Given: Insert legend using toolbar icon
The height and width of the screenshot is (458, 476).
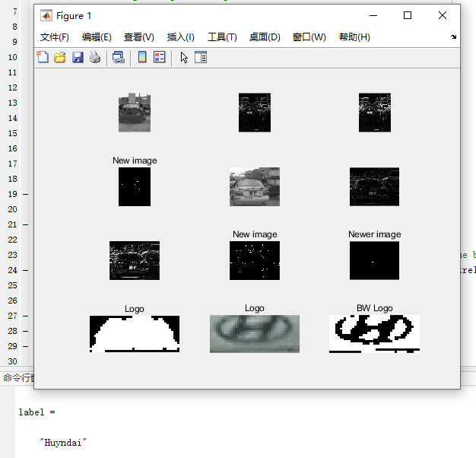Looking at the screenshot, I should tap(160, 57).
